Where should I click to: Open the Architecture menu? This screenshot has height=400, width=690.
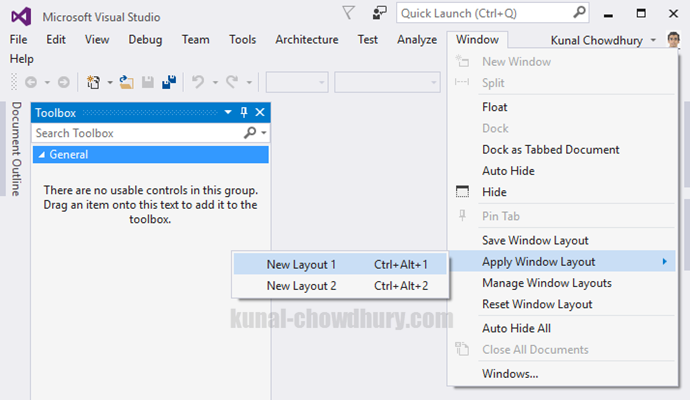point(307,40)
